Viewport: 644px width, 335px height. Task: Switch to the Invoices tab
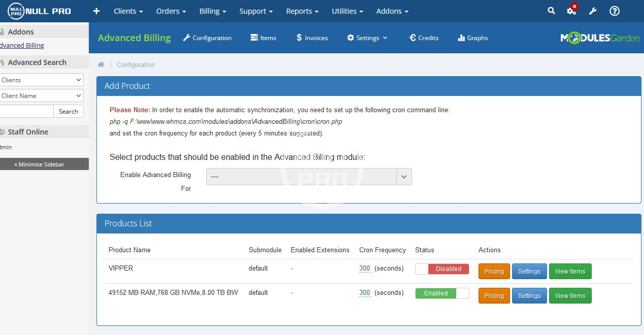[x=312, y=38]
